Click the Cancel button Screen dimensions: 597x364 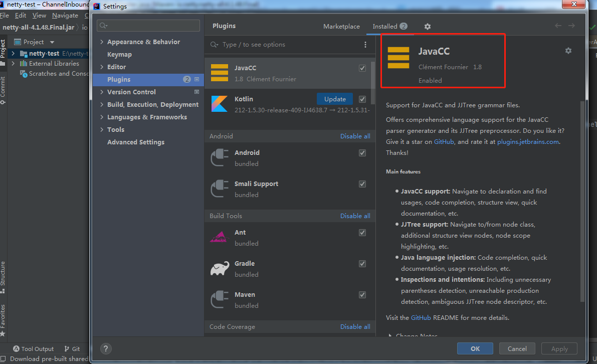click(x=517, y=349)
